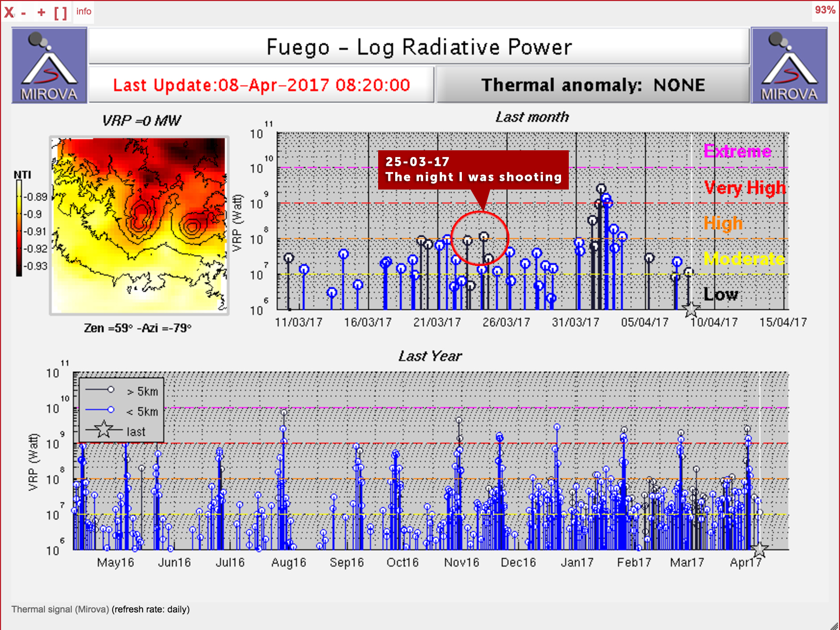The height and width of the screenshot is (630, 840).
Task: Click the 05/04/17 axis date label
Action: pyautogui.click(x=645, y=323)
